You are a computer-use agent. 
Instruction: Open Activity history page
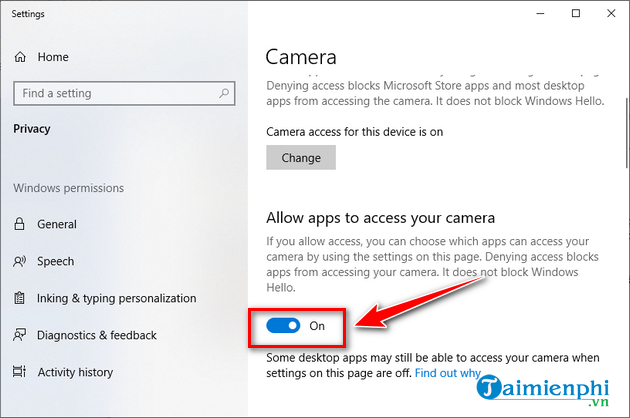(75, 372)
